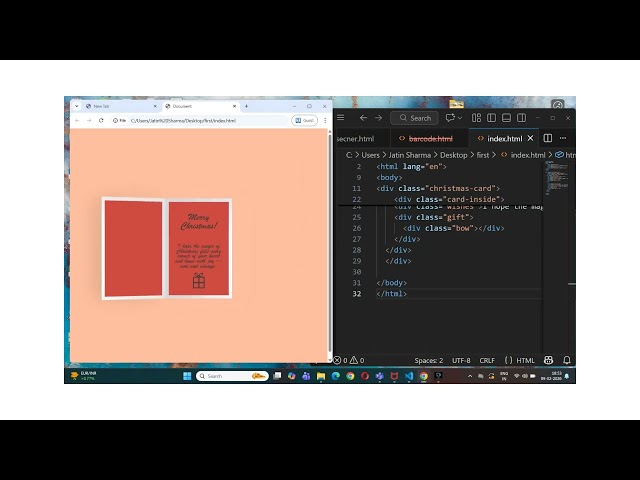Open the Chrome tab search dropdown
This screenshot has height=480, width=640.
(x=76, y=106)
